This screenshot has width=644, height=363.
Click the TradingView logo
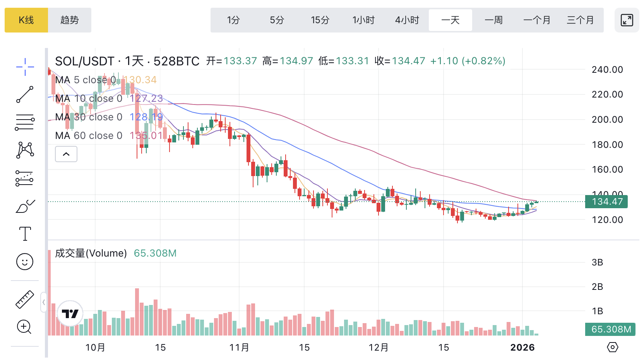coord(70,313)
